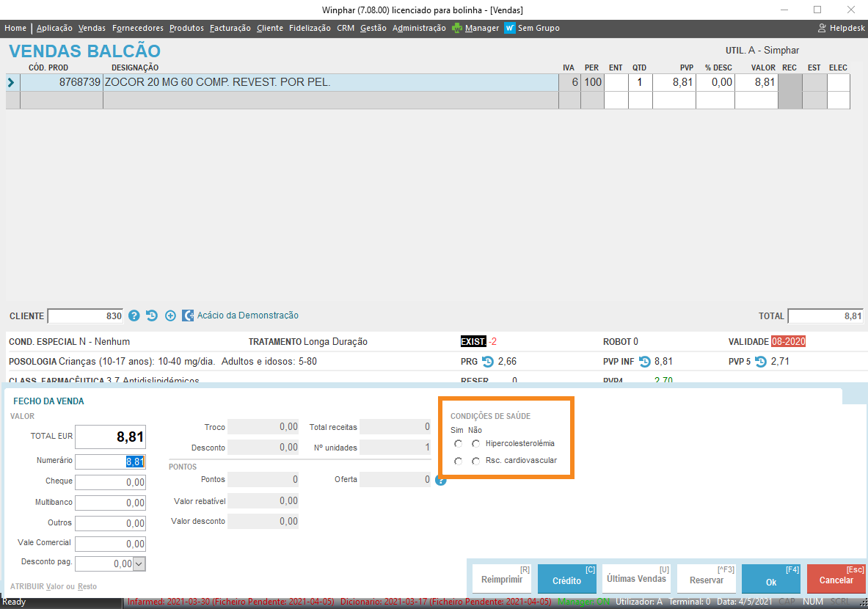The image size is (868, 609).
Task: Select Sim for Rsc. cardiovascular
Action: pyautogui.click(x=459, y=462)
